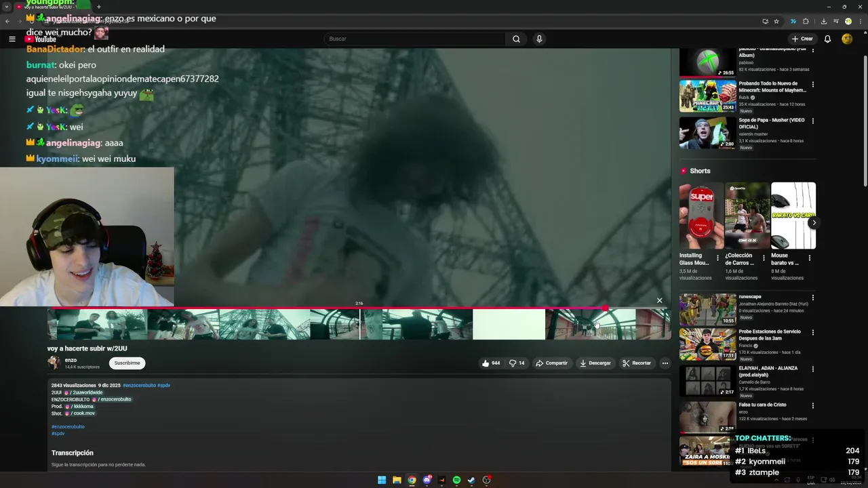868x488 pixels.
Task: Bookmark page with the star icon
Action: coord(776,21)
